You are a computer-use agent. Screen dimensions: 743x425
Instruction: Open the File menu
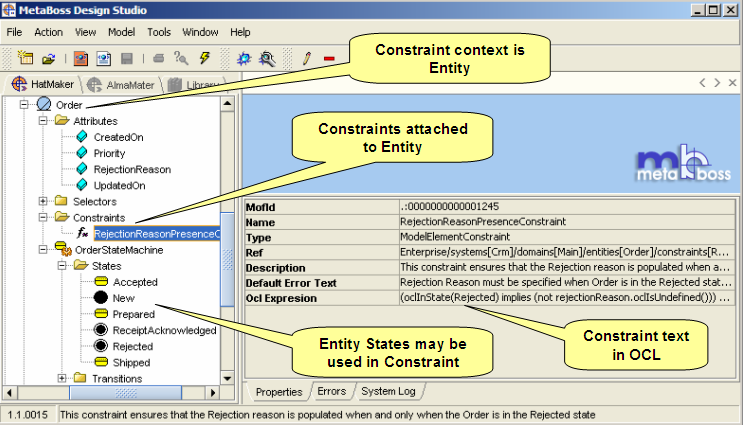pyautogui.click(x=14, y=32)
